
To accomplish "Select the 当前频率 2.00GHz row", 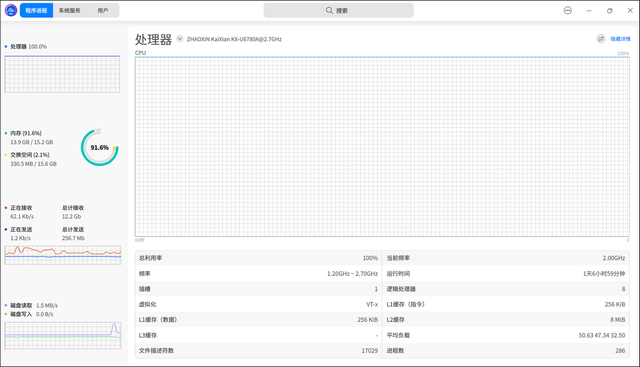I will 506,258.
